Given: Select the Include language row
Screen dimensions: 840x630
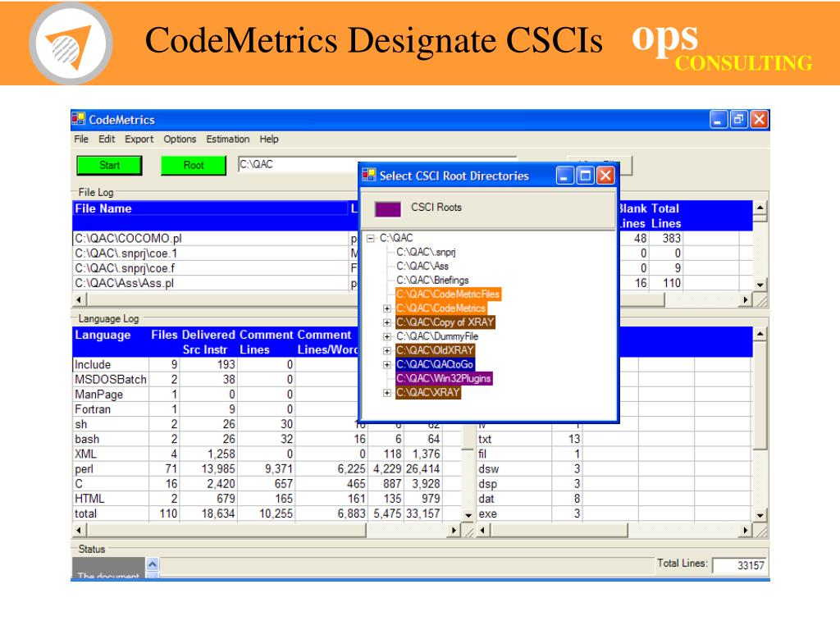Looking at the screenshot, I should click(x=217, y=365).
